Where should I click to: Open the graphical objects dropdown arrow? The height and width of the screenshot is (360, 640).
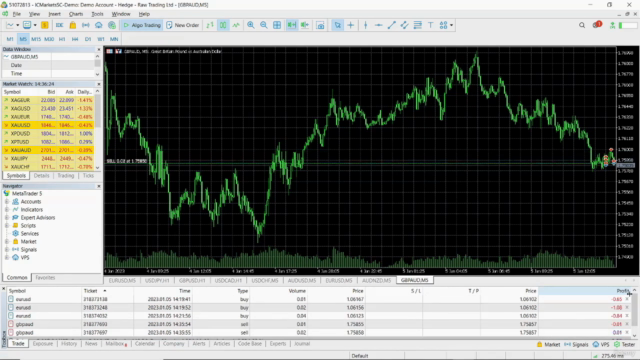pyautogui.click(x=451, y=25)
